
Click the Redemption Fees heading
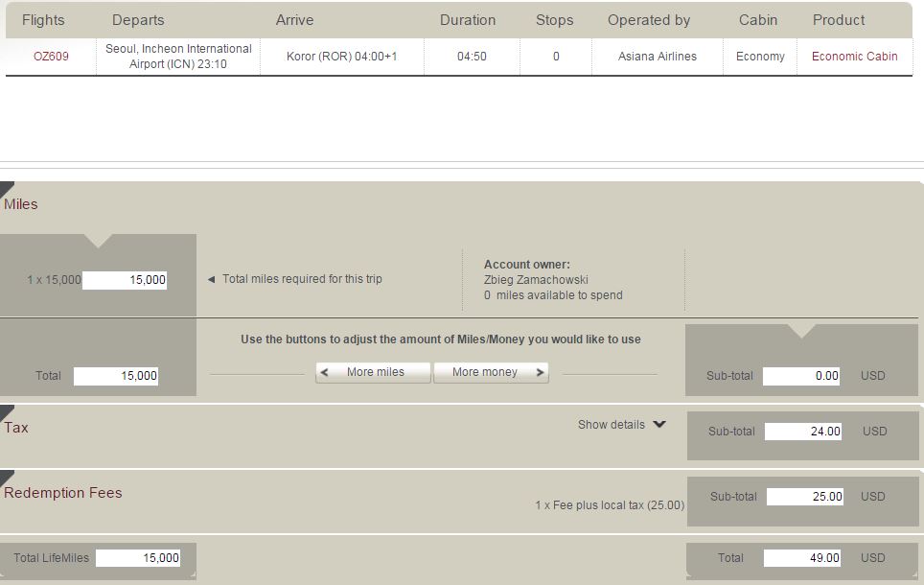[x=63, y=493]
